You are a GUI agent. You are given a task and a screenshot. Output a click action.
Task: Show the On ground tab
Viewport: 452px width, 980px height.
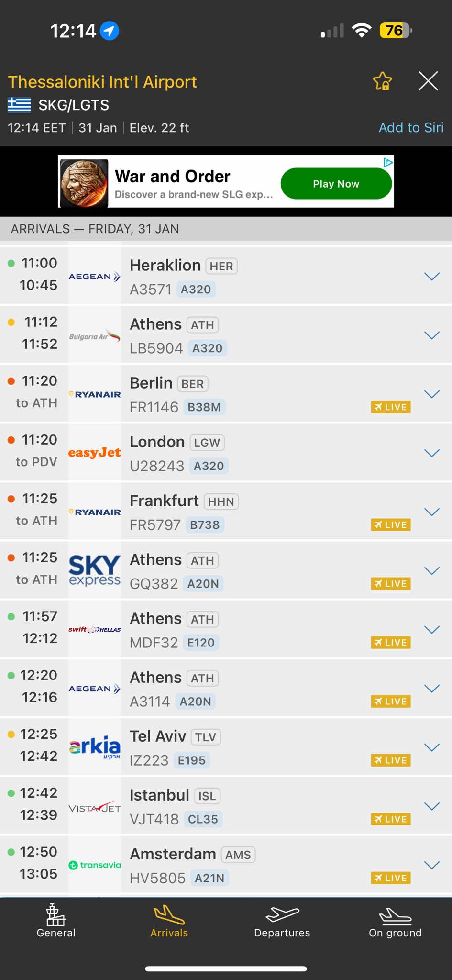point(395,921)
